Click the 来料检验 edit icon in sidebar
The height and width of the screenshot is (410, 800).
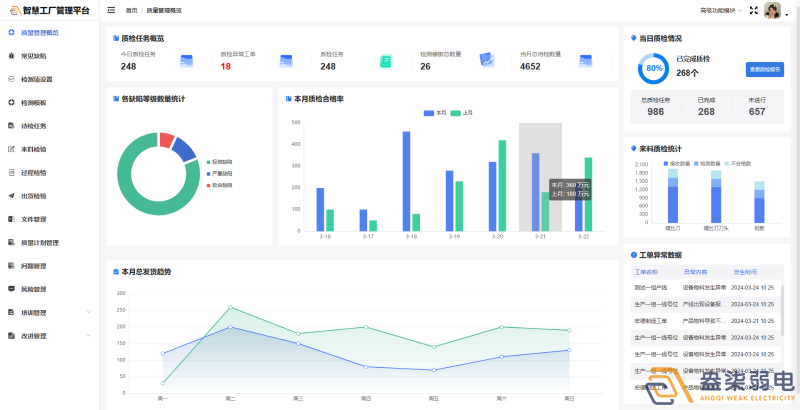pyautogui.click(x=11, y=149)
